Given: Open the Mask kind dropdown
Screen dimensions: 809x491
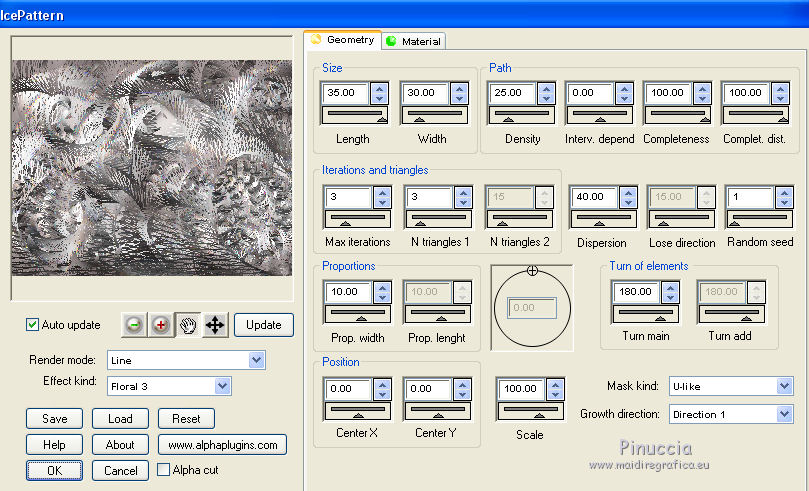Looking at the screenshot, I should point(784,386).
